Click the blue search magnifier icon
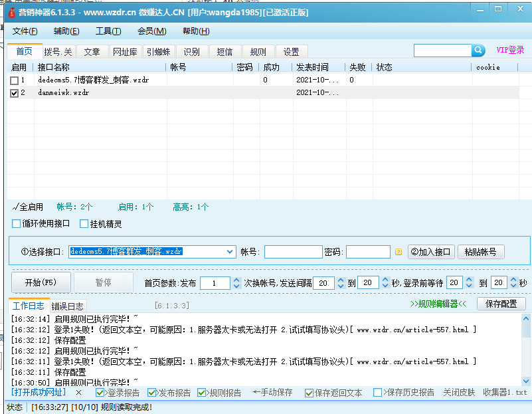532x414 pixels. (x=478, y=51)
